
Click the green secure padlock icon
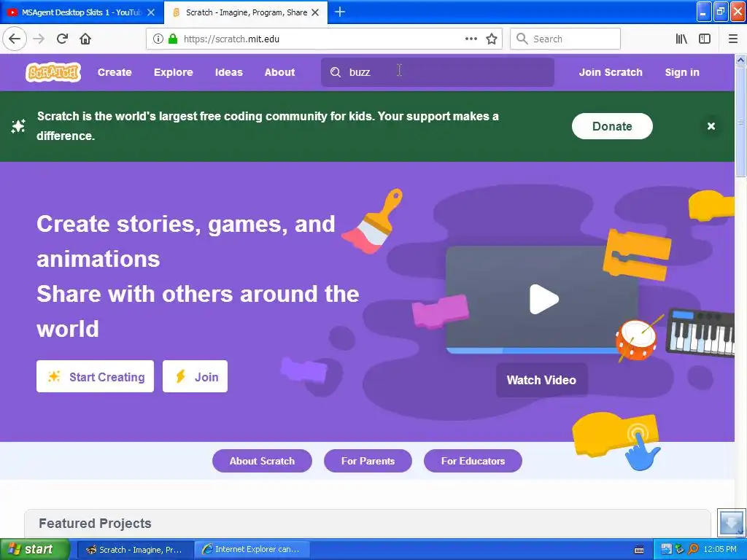(173, 39)
